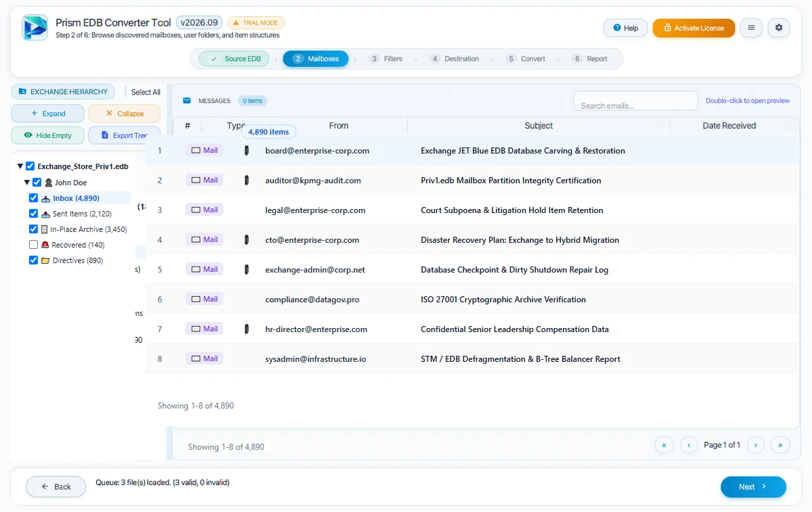Sort by From column header

339,126
